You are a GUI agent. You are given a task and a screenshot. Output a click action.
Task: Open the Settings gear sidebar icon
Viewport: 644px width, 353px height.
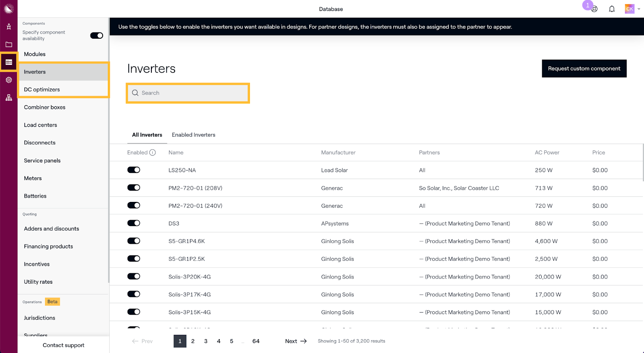(x=8, y=80)
